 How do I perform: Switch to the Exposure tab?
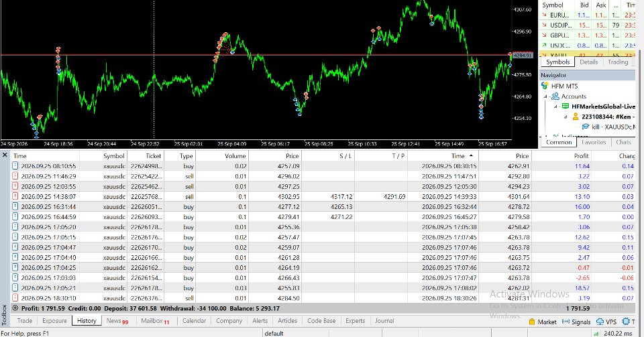coord(54,321)
